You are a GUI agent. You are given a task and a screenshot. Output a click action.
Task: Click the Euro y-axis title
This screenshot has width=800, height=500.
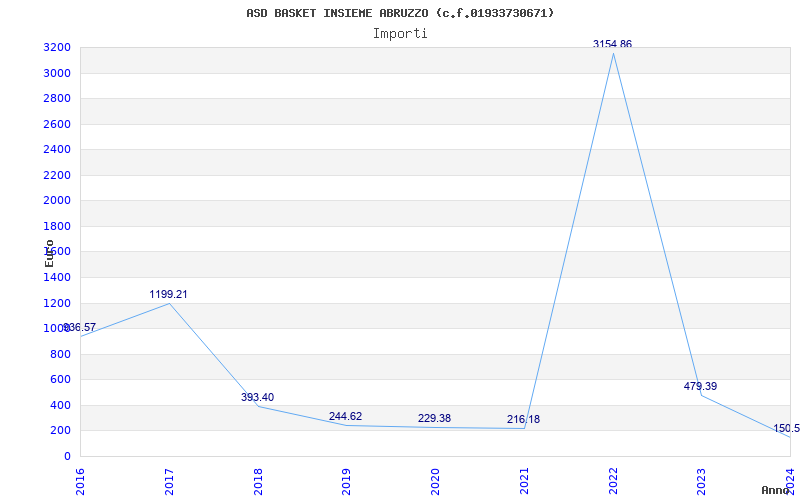[x=49, y=253]
